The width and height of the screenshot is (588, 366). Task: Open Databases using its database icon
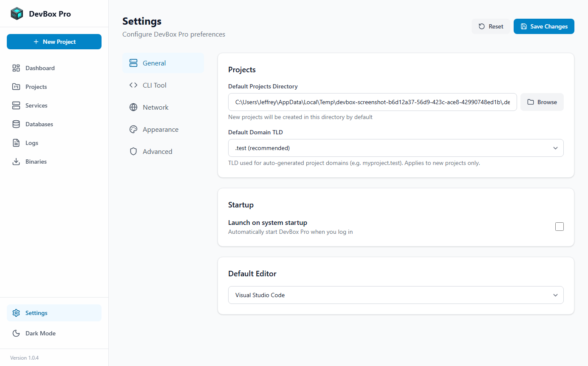[16, 124]
